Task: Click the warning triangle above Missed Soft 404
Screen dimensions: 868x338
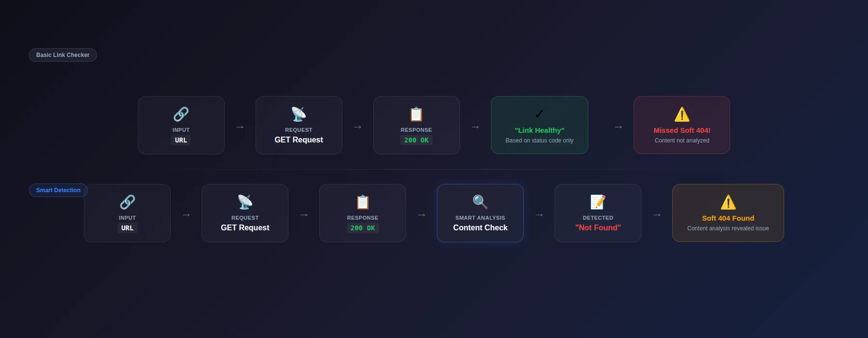Action: tap(681, 114)
